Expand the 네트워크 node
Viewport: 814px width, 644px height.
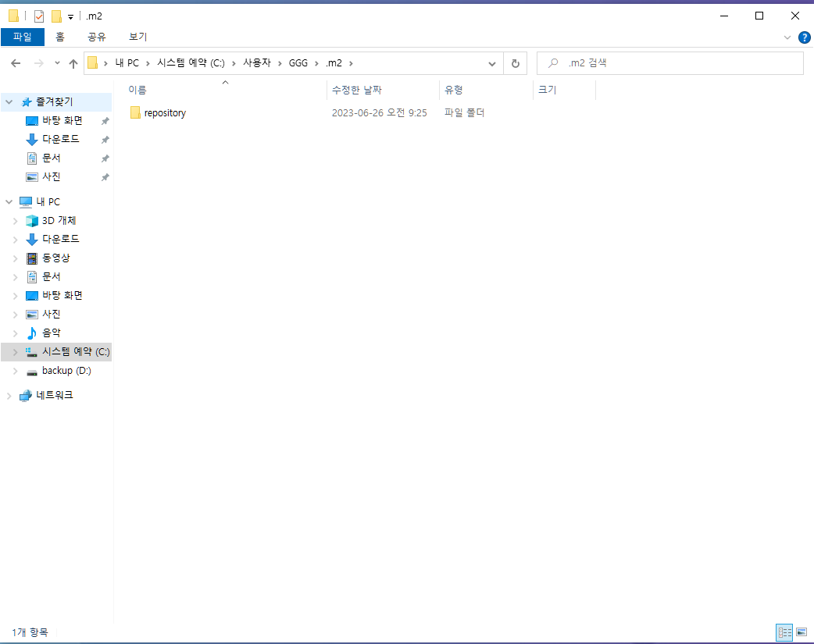coord(9,396)
